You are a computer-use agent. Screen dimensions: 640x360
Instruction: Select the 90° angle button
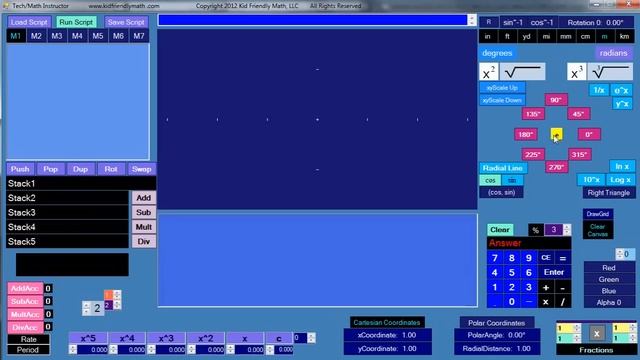tap(556, 100)
